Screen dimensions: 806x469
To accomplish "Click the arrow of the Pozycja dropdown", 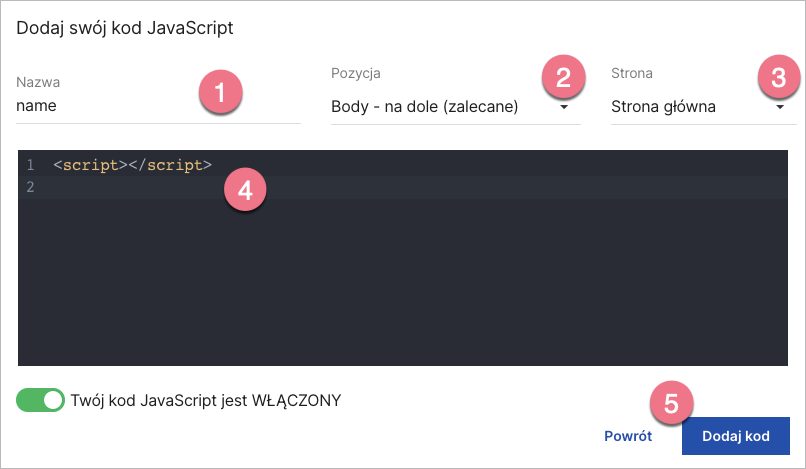I will 564,107.
